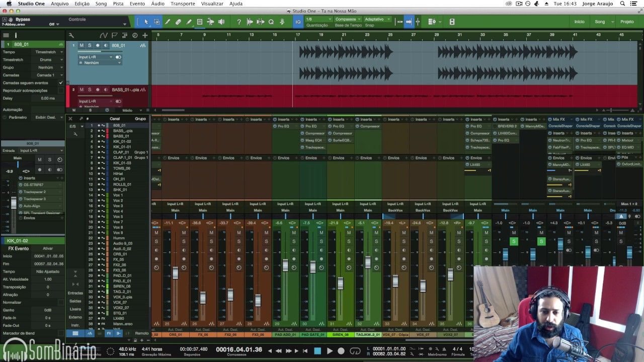Image resolution: width=644 pixels, height=362 pixels.
Task: Click the magnifier Q icon in toolbar
Action: [x=271, y=22]
